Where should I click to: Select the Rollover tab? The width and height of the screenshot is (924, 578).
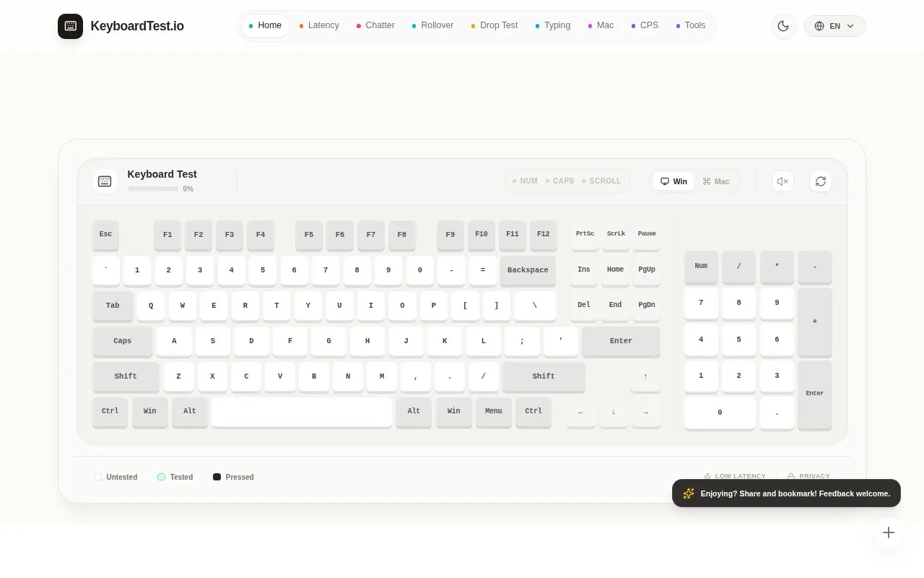[x=432, y=25]
